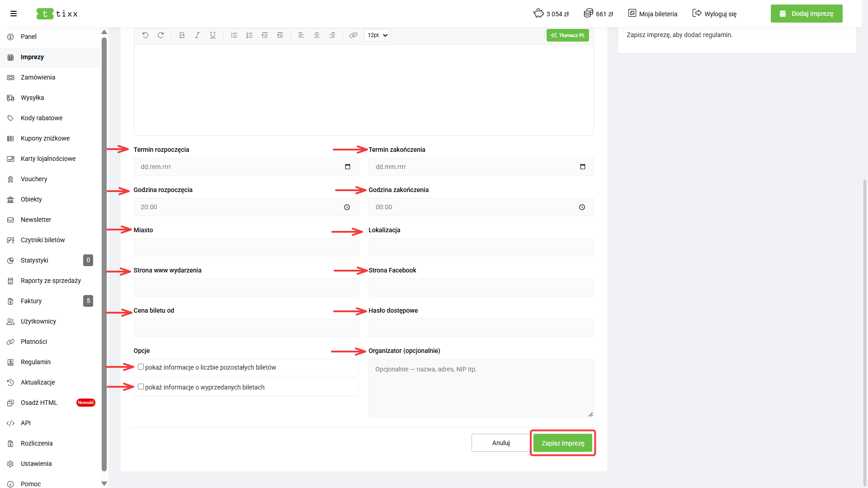Open Kupony zniżkowe section
Screen dimensions: 868x488
pos(50,138)
